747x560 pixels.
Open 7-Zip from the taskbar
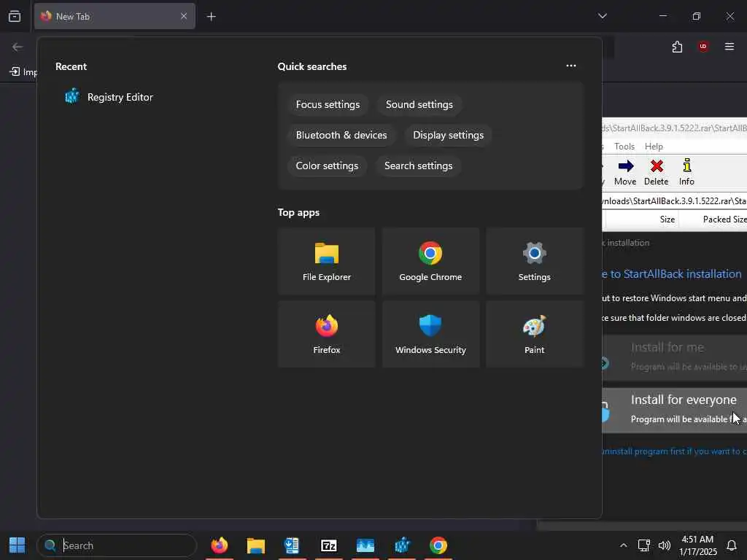[x=329, y=545]
